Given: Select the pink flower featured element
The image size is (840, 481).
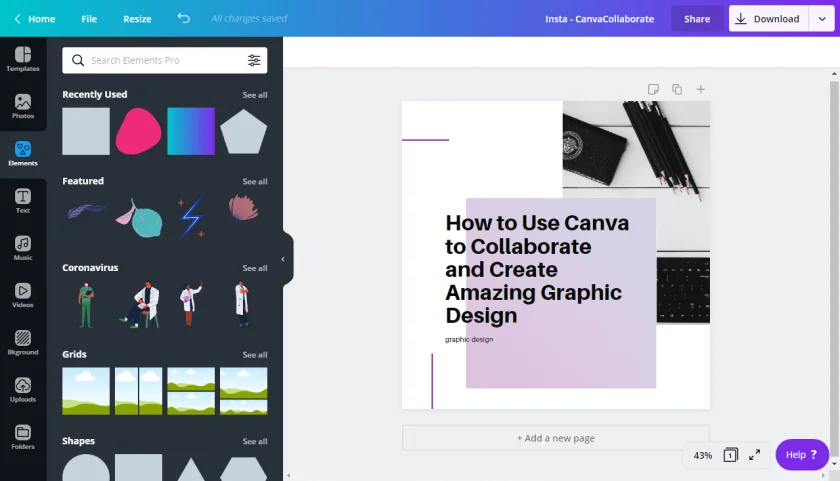Looking at the screenshot, I should click(243, 209).
